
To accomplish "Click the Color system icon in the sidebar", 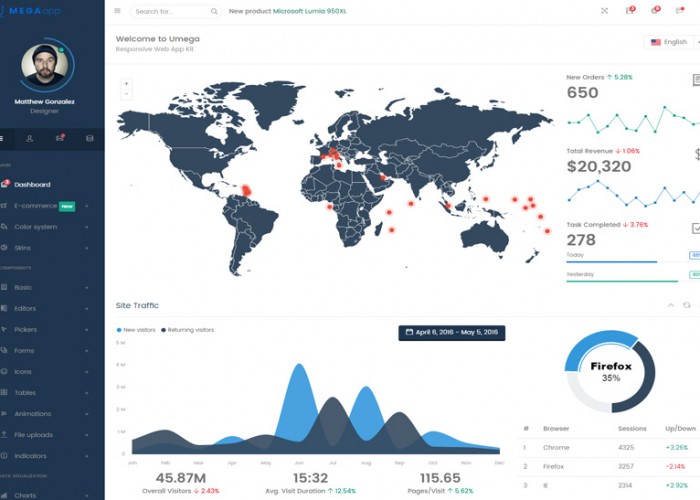I will 4,227.
